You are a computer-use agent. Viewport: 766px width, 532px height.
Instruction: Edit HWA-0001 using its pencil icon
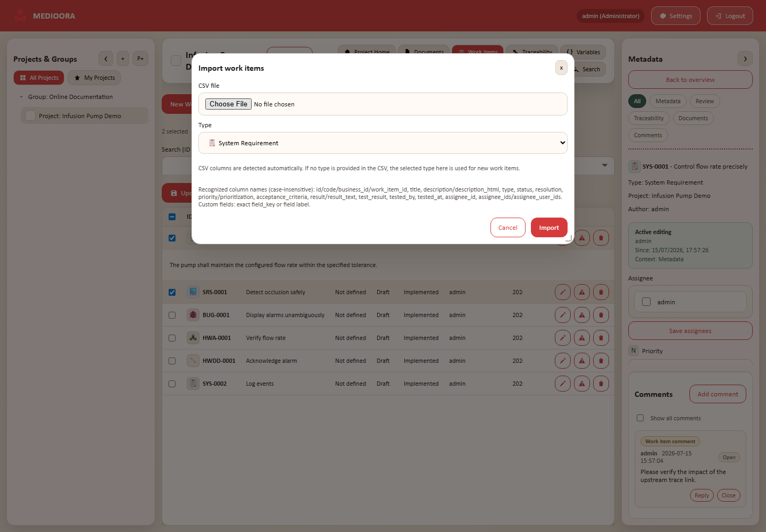(x=563, y=338)
